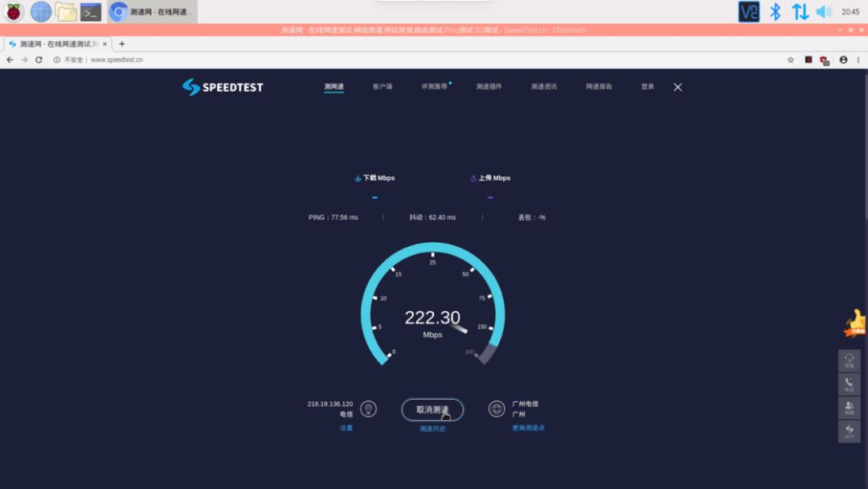The width and height of the screenshot is (868, 489).
Task: Open the Chromium three-dot menu
Action: tap(858, 60)
